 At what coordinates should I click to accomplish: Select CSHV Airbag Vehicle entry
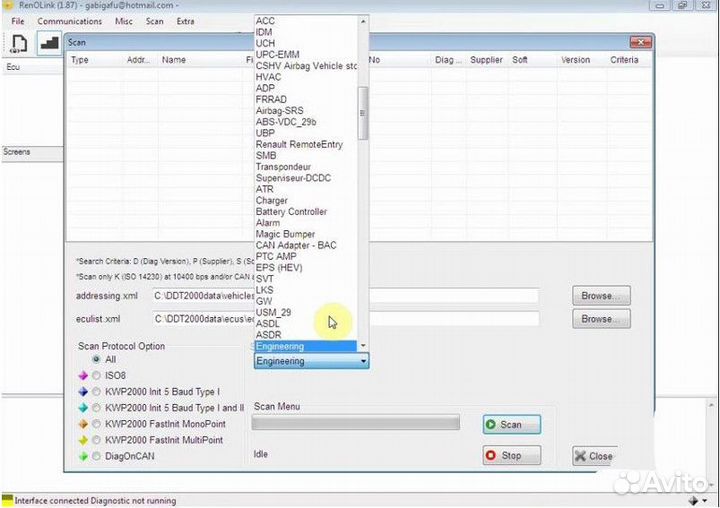(305, 66)
